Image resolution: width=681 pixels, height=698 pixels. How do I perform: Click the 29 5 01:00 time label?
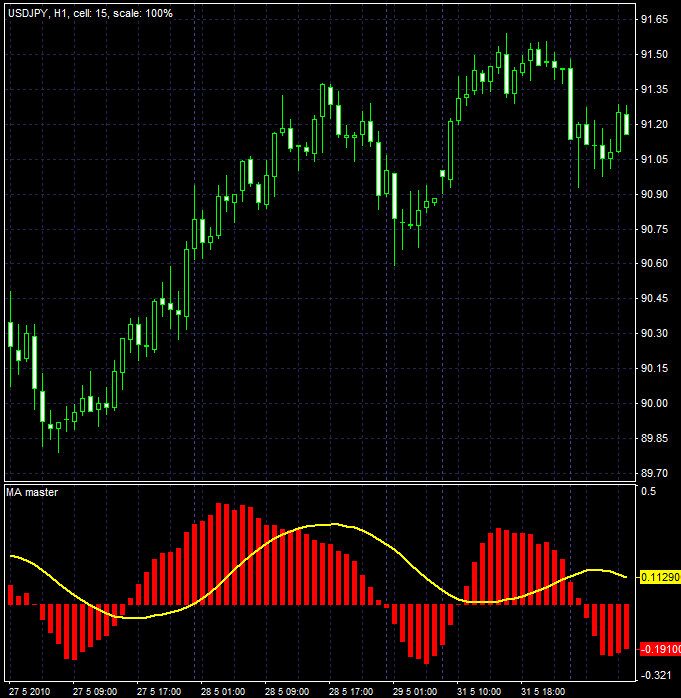[415, 692]
